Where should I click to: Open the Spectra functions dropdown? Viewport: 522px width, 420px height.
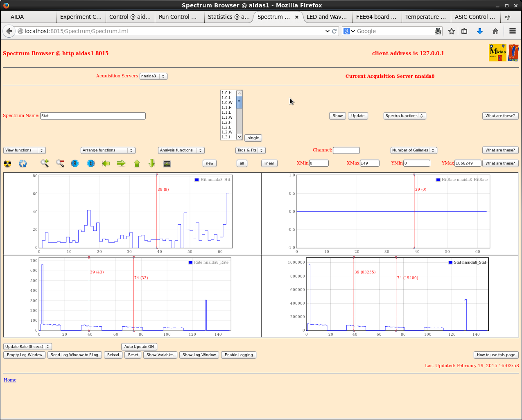(x=404, y=116)
